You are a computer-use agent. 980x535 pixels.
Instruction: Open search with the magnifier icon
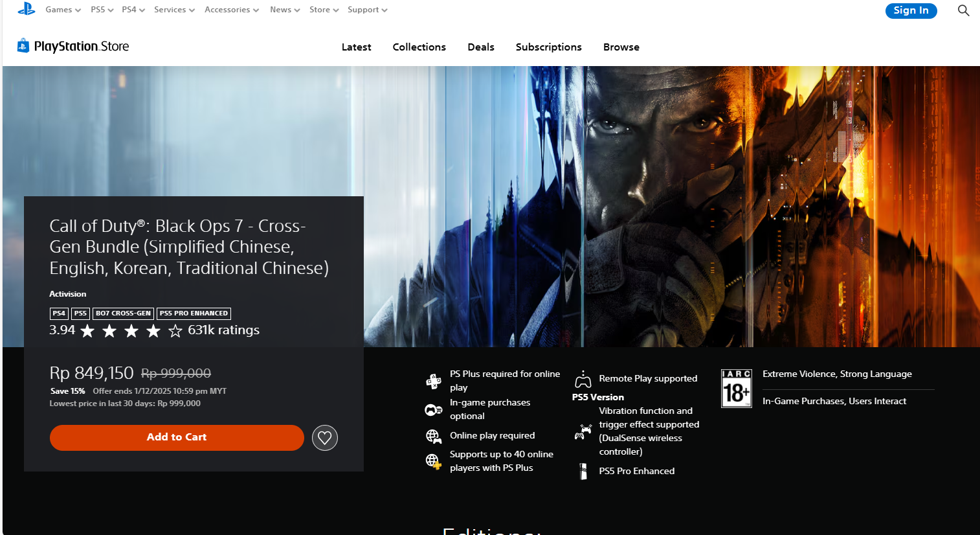(x=963, y=10)
